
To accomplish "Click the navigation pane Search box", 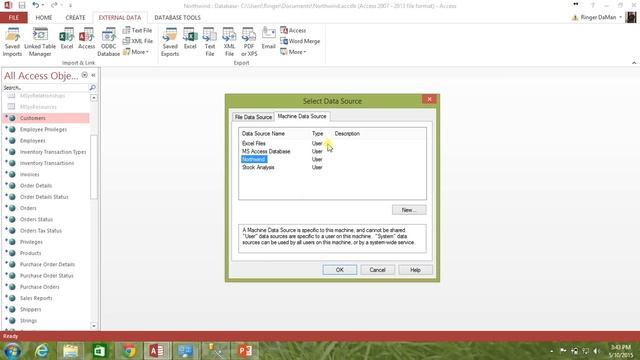I will click(x=45, y=87).
